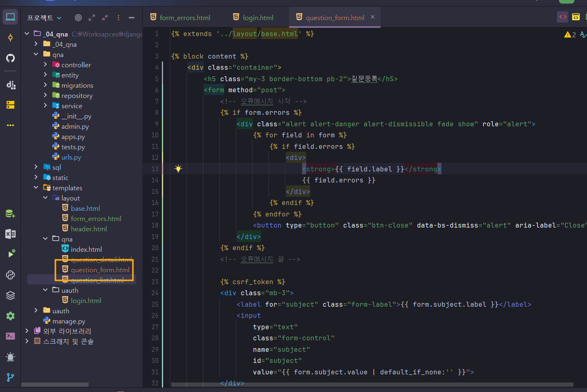Open the Run tool window icon
587x392 pixels.
tap(11, 254)
